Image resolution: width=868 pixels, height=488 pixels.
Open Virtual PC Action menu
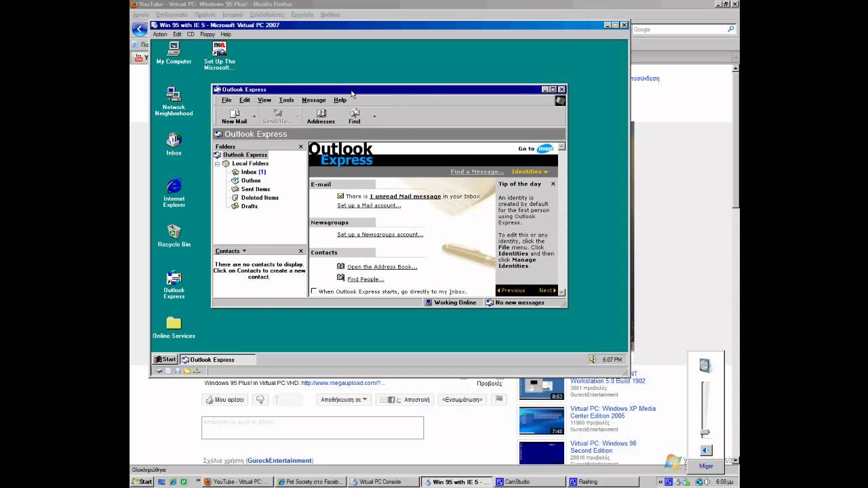[160, 34]
